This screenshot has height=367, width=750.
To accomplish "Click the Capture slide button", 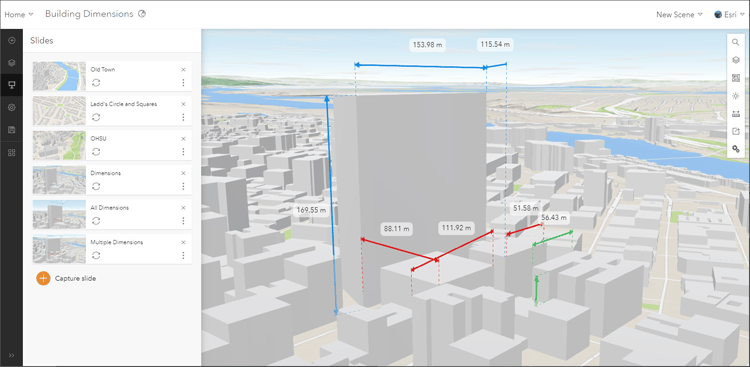I will pyautogui.click(x=66, y=278).
